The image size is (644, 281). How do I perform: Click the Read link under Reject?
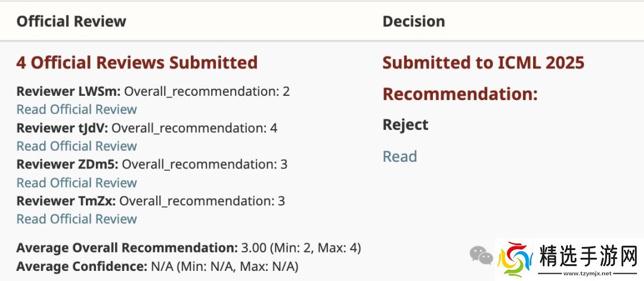(400, 157)
